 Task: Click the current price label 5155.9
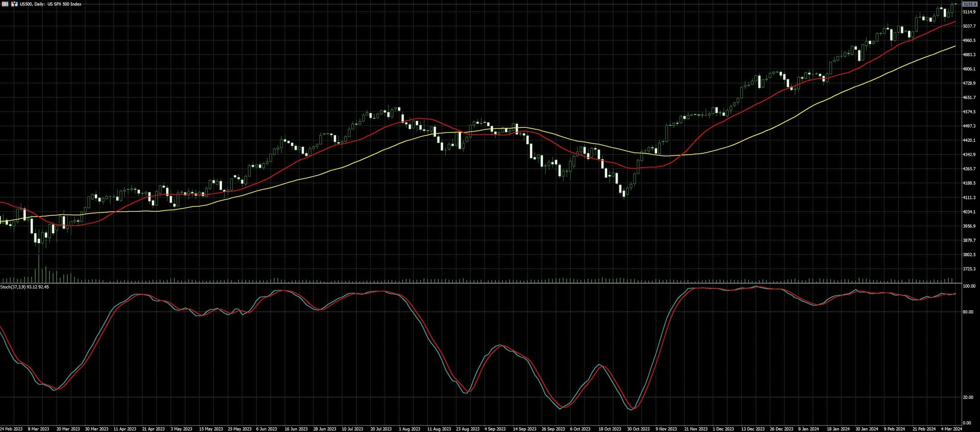969,4
